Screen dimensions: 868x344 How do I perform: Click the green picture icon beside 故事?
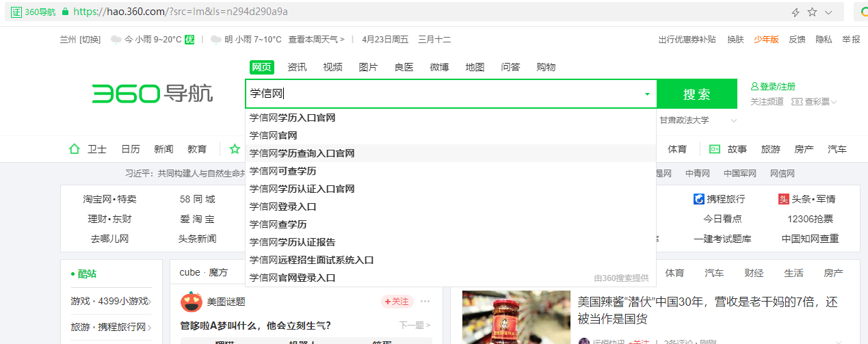tap(715, 149)
